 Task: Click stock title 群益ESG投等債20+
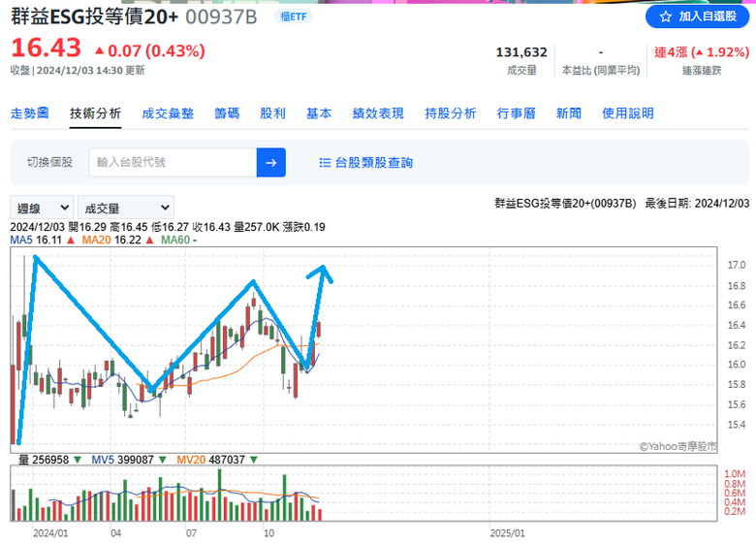(x=95, y=16)
